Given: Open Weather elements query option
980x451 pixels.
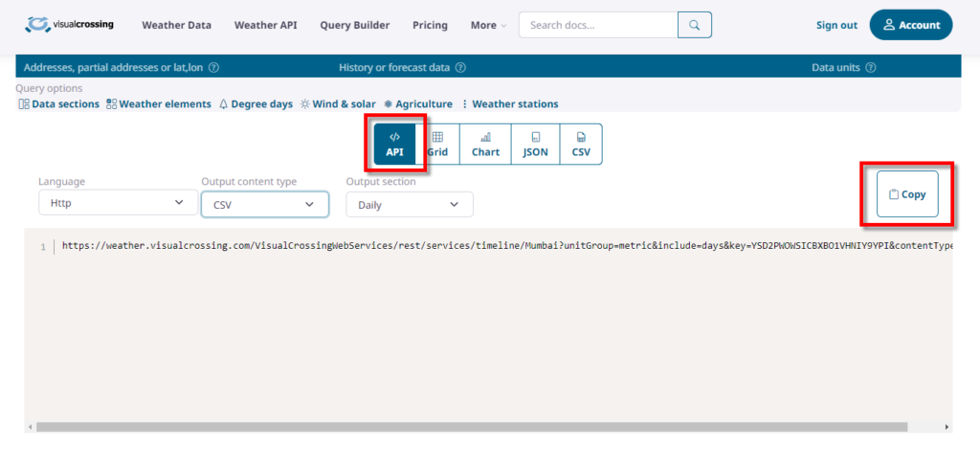Looking at the screenshot, I should (x=159, y=103).
